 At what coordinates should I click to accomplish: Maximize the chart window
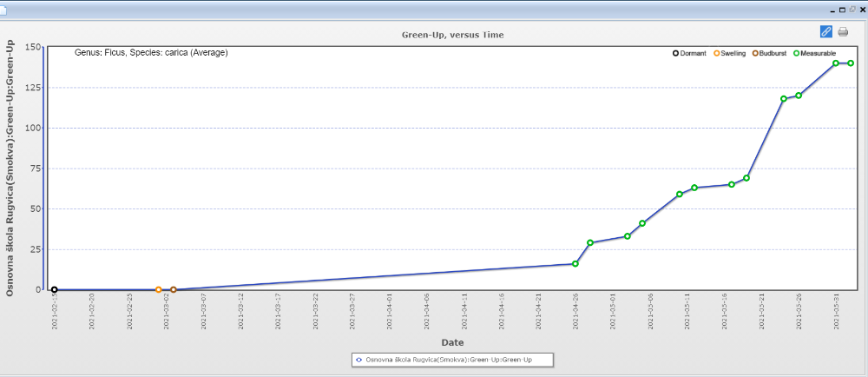click(x=842, y=9)
